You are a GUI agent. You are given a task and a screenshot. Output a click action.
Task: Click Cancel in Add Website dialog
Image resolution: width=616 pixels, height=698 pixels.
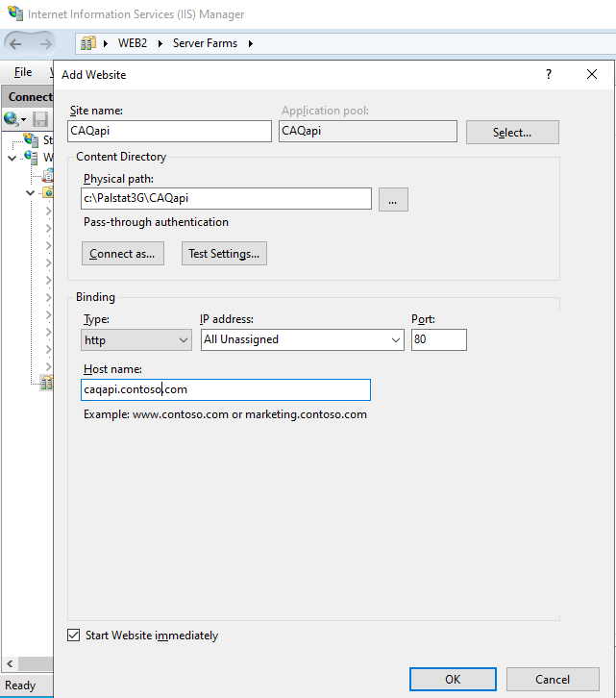pyautogui.click(x=553, y=680)
